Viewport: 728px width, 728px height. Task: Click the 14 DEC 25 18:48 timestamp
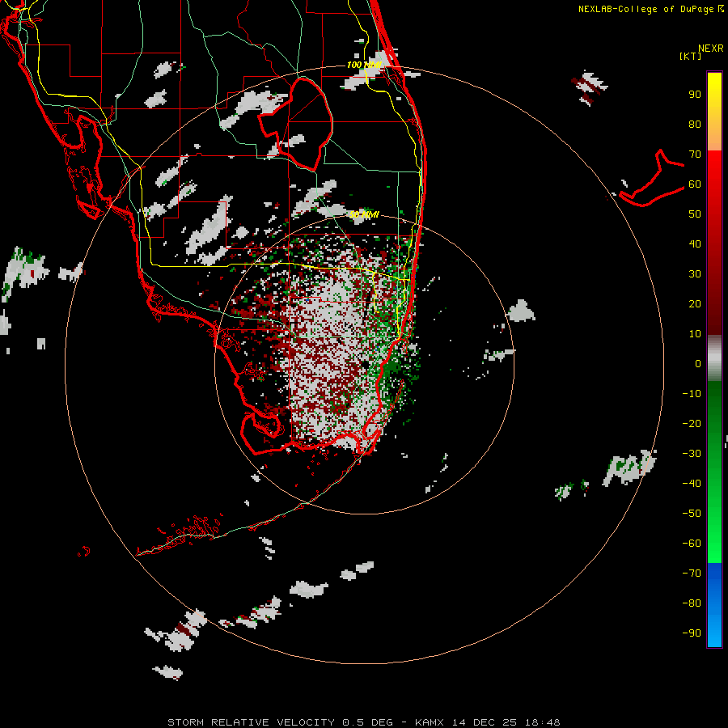click(x=506, y=722)
